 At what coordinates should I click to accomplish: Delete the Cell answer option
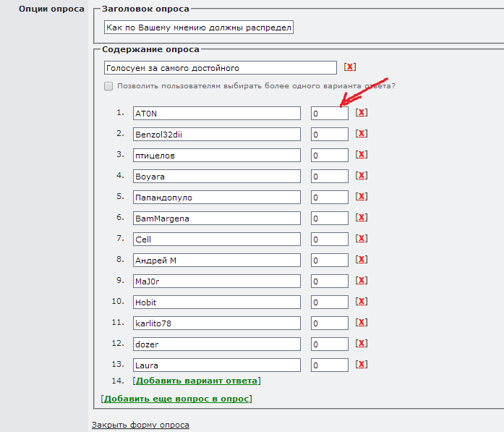(362, 239)
